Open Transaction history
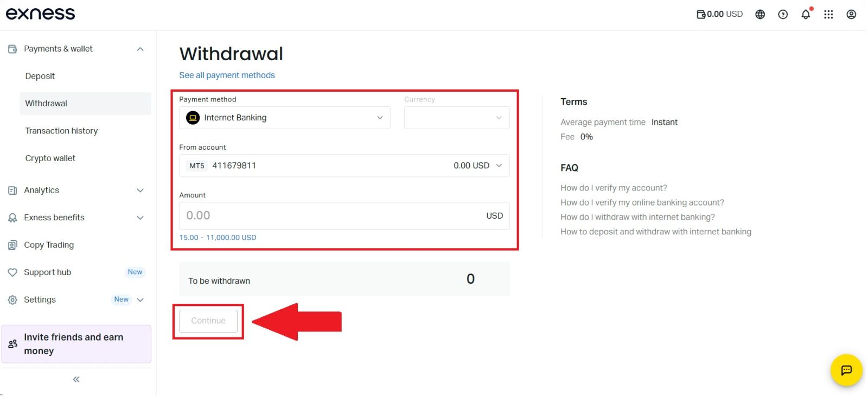The height and width of the screenshot is (396, 868). (x=61, y=131)
